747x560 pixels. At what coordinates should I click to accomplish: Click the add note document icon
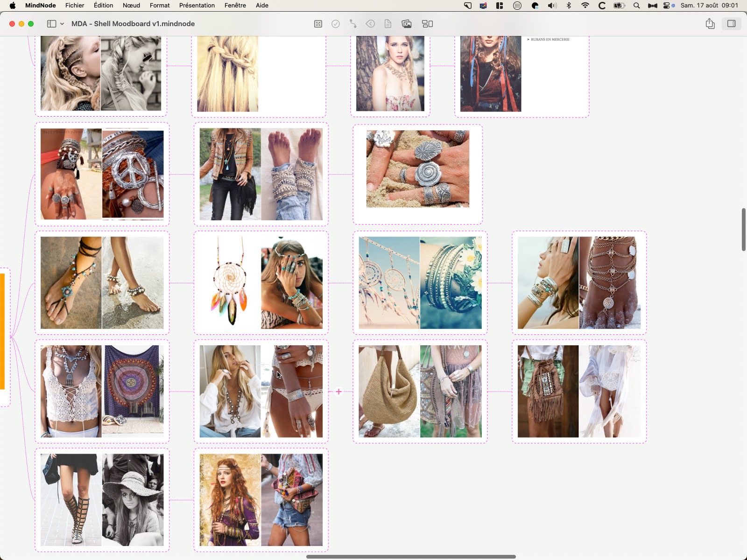pyautogui.click(x=388, y=24)
